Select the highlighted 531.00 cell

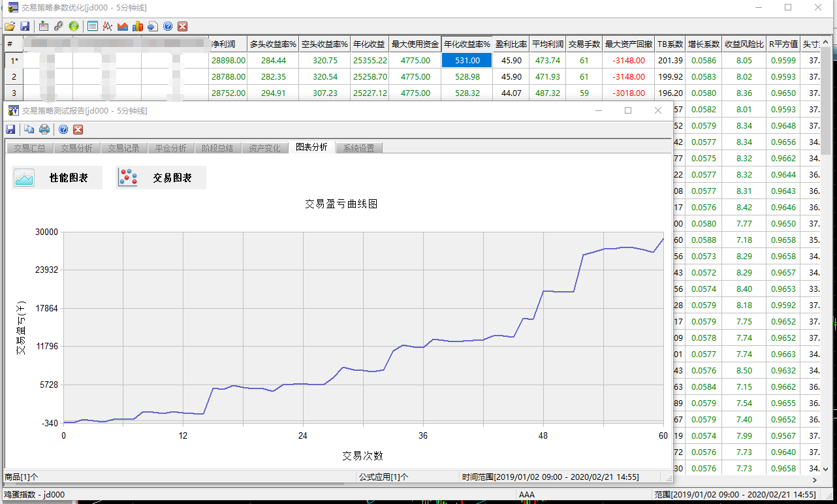(467, 61)
